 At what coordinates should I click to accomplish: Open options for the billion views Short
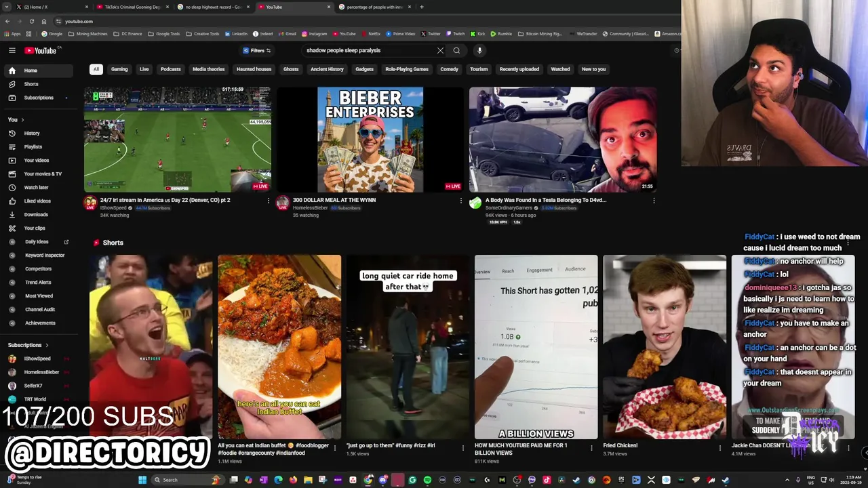[x=591, y=448]
